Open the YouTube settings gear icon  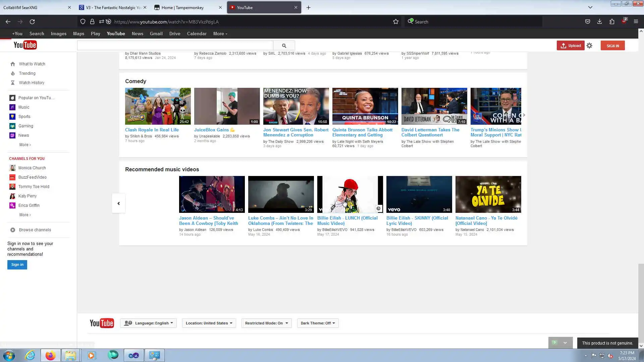pyautogui.click(x=589, y=46)
